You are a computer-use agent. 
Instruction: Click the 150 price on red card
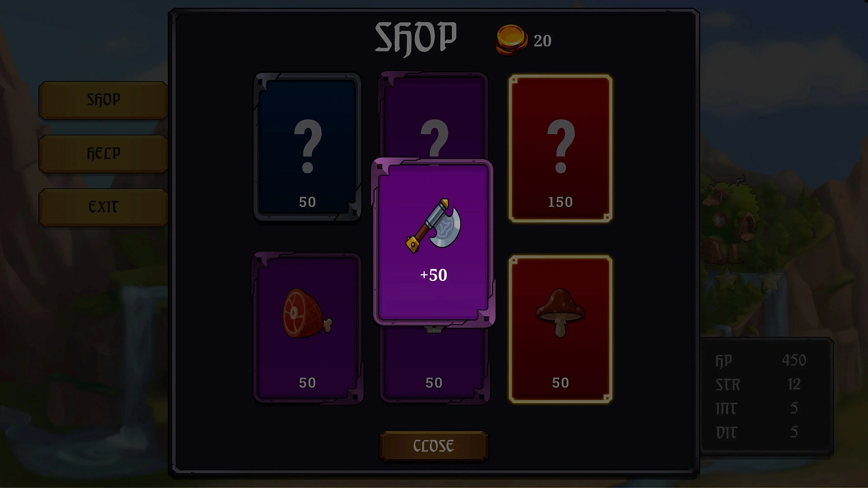(560, 202)
